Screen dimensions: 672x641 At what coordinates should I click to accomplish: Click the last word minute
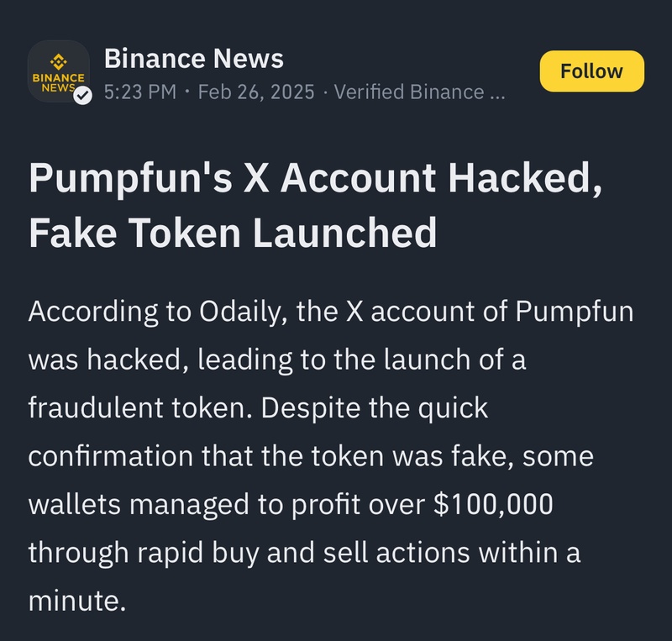click(76, 601)
